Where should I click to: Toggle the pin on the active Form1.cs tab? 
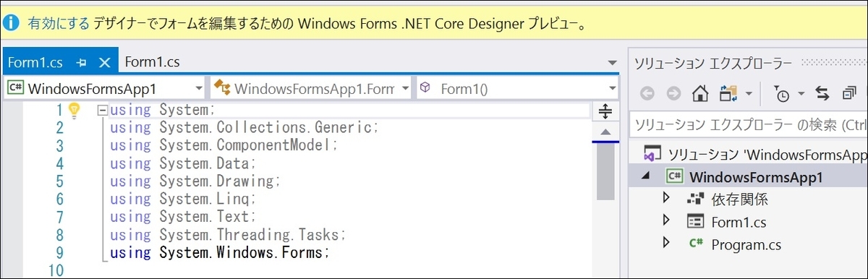(x=82, y=63)
